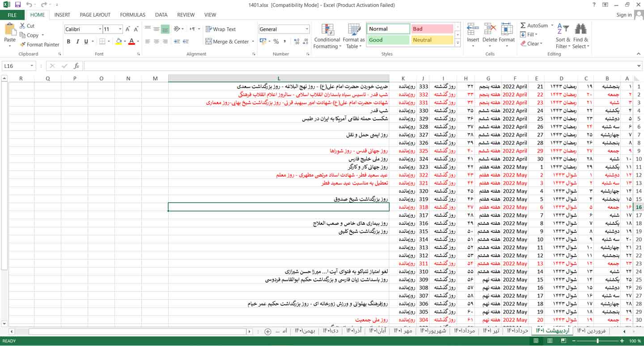This screenshot has height=346, width=644.
Task: Click into the formula bar
Action: tap(360, 66)
